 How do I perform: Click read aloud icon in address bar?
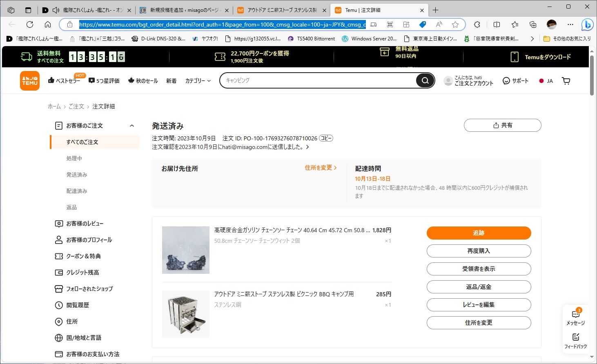439,24
